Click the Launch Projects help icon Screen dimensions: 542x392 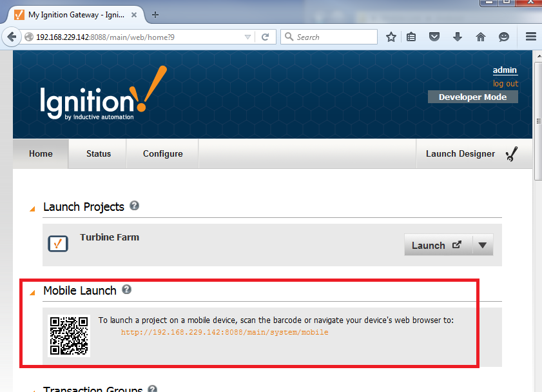[x=135, y=206]
